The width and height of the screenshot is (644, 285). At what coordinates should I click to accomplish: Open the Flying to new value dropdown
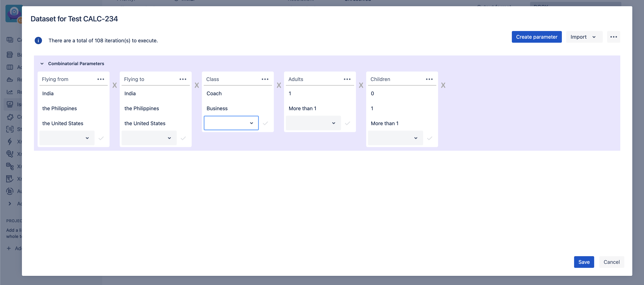click(149, 138)
